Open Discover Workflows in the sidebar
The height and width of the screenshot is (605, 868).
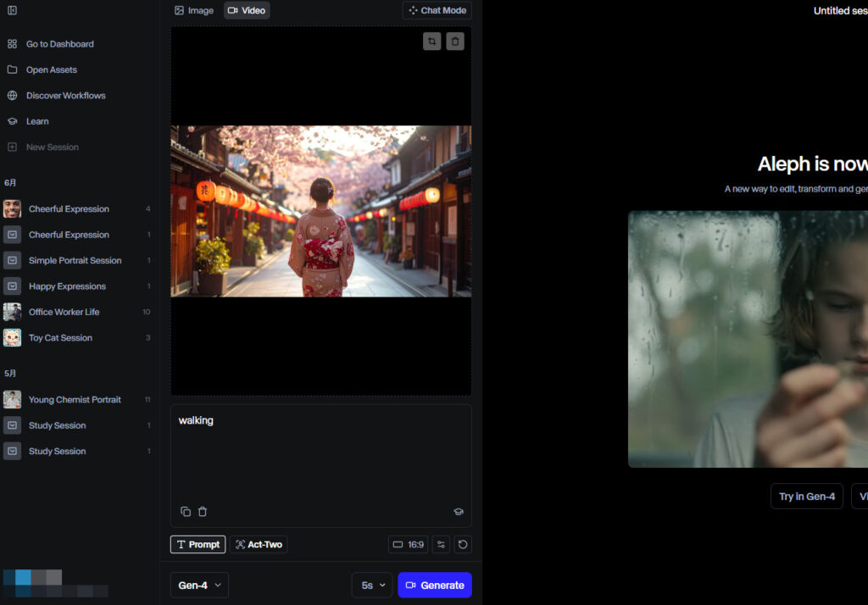[x=65, y=96]
